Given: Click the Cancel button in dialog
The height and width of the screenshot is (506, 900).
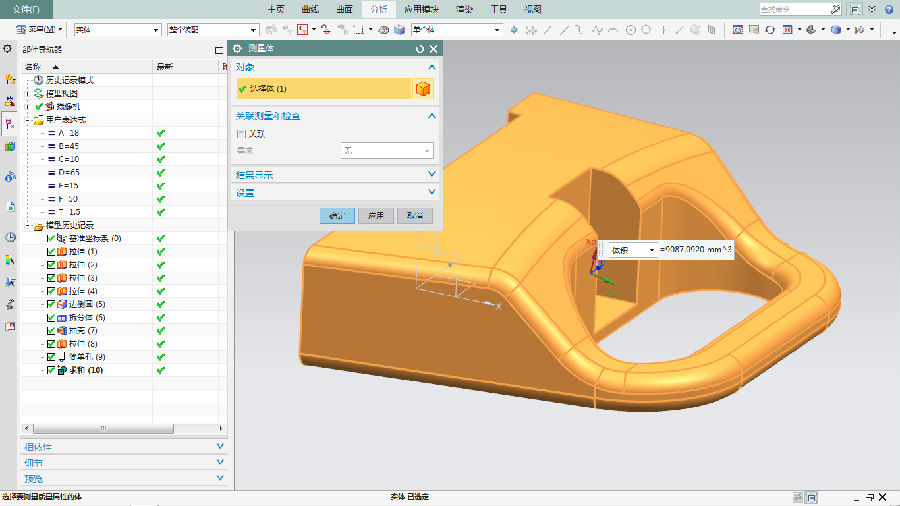Looking at the screenshot, I should (413, 215).
